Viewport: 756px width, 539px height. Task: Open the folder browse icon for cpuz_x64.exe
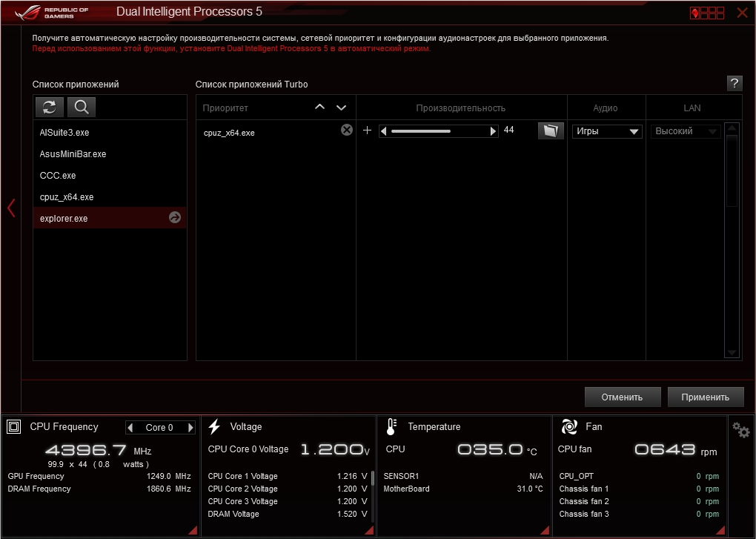click(x=551, y=130)
